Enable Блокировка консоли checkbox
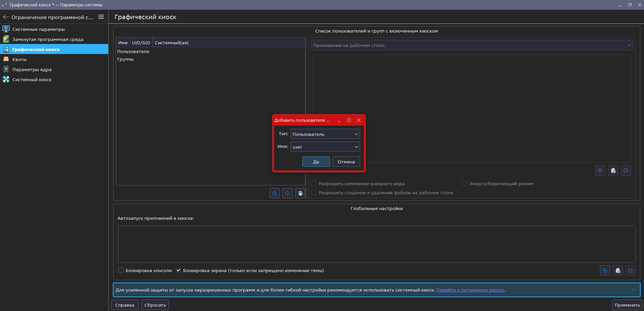Viewport: 644px width, 311px height. tap(121, 270)
